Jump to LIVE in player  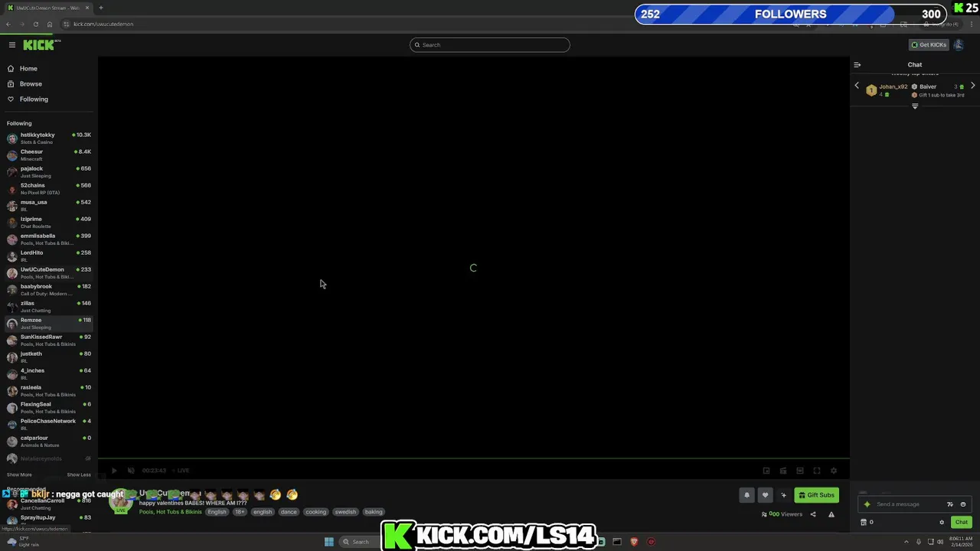tap(181, 471)
